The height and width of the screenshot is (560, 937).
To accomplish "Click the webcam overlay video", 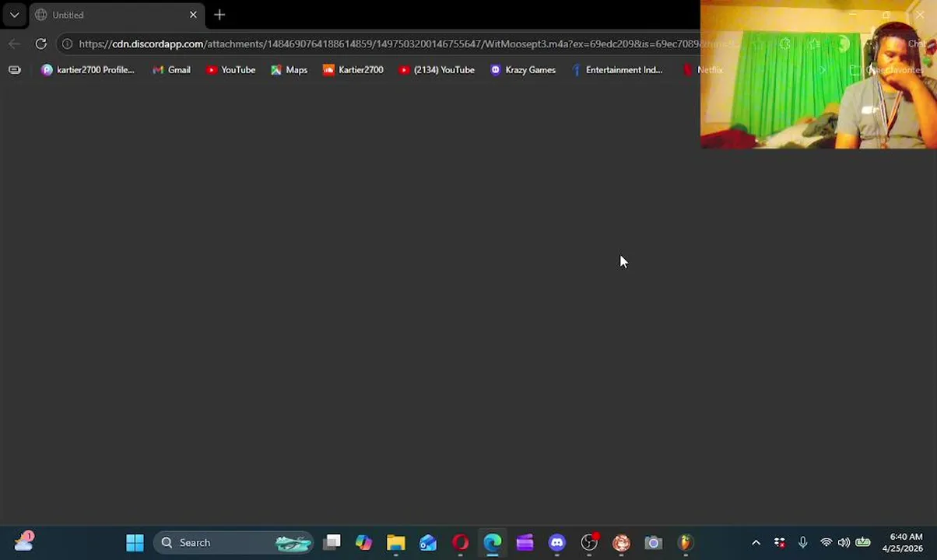I will coord(819,74).
